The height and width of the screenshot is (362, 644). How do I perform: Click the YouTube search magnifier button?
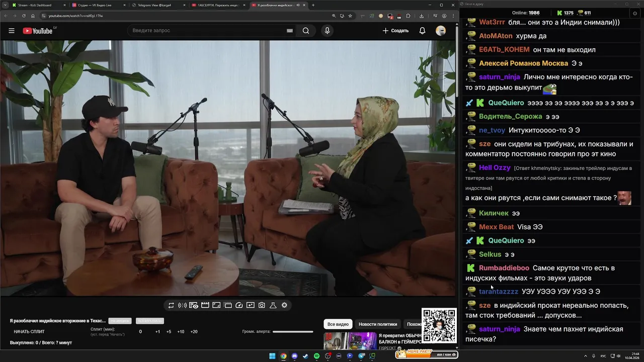pyautogui.click(x=306, y=31)
